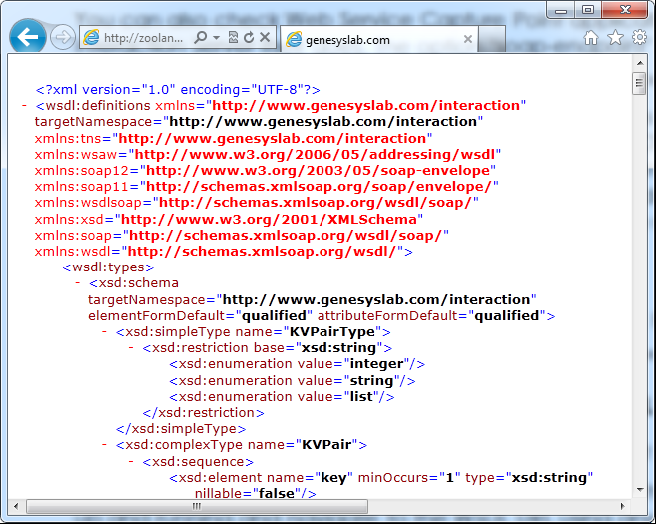Open Favorites with the star icon
Viewport: 656px width, 524px height.
point(615,37)
